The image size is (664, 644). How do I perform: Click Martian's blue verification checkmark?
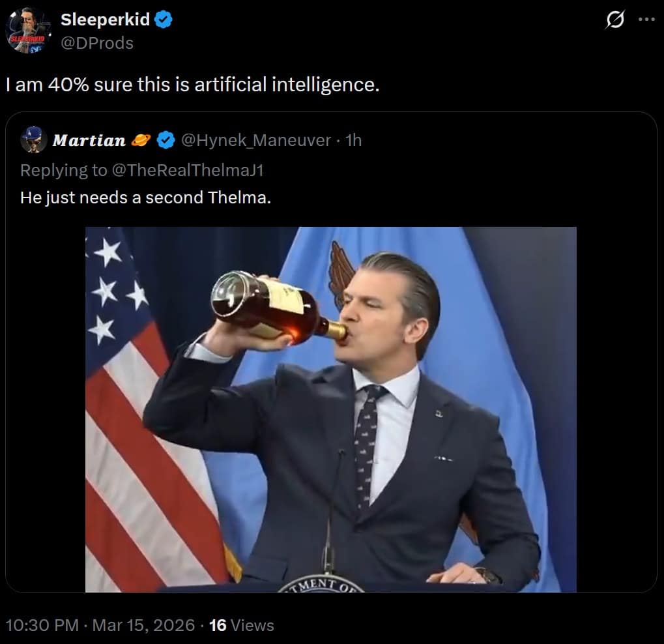point(166,139)
